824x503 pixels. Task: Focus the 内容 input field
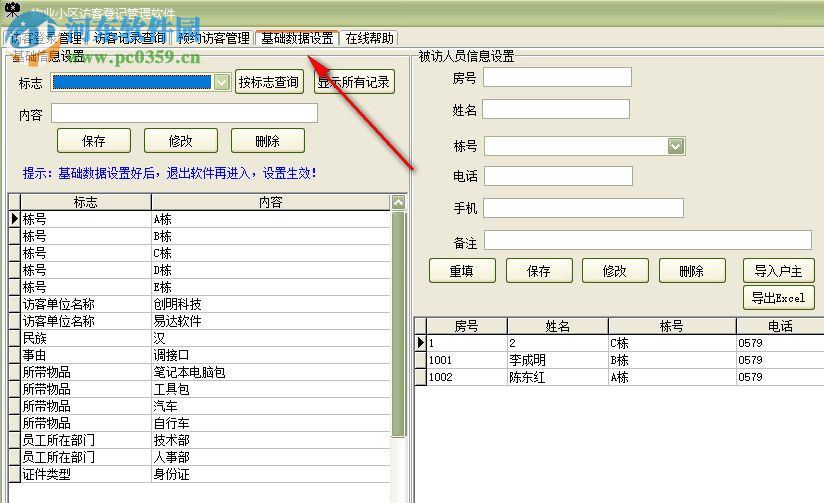(184, 113)
